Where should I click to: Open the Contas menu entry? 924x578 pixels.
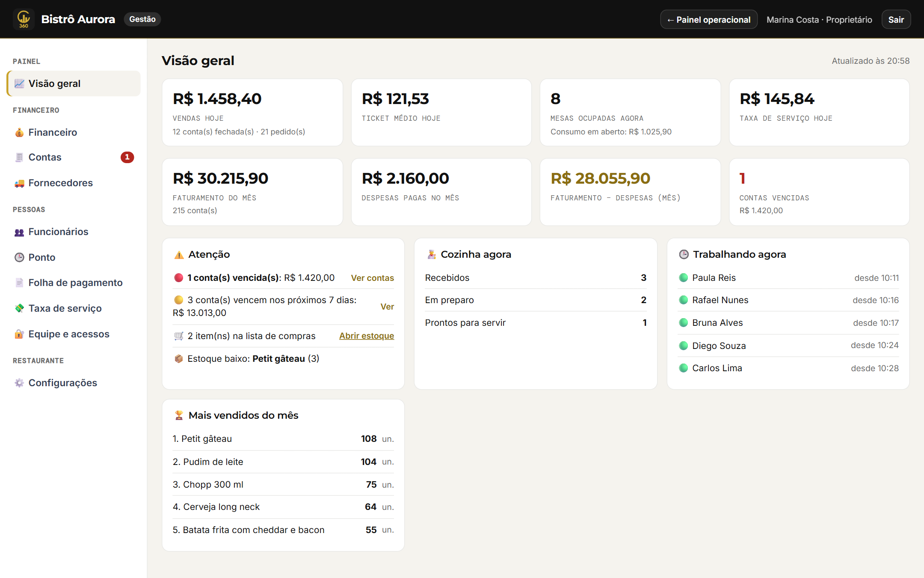[74, 157]
